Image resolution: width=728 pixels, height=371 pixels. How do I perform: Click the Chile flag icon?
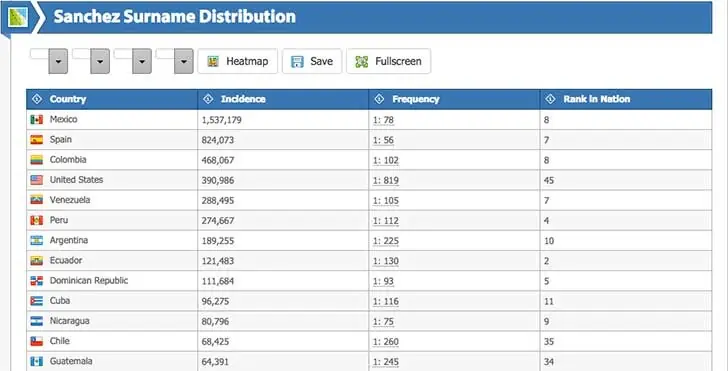tap(37, 341)
